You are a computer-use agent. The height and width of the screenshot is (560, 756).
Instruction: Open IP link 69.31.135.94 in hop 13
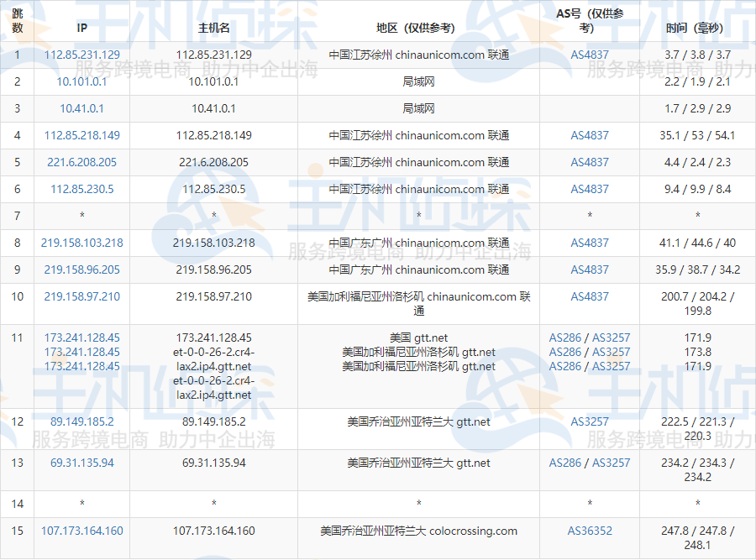81,462
